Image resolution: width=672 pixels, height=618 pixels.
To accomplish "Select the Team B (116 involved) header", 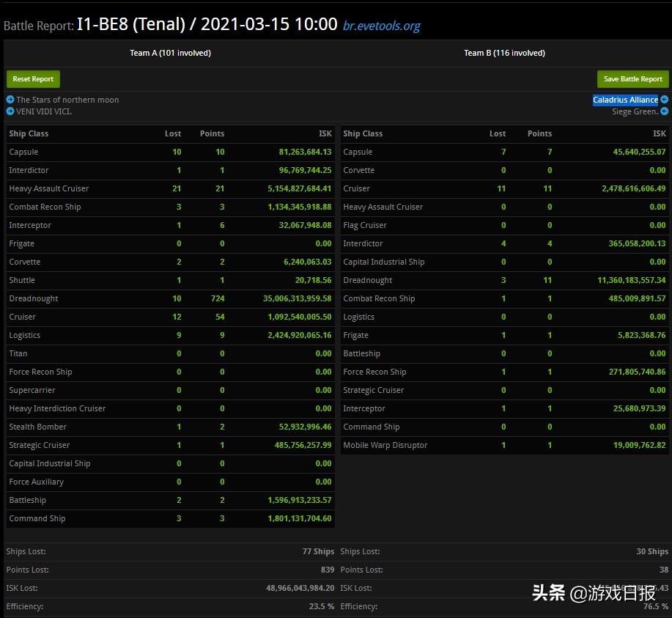I will 504,53.
